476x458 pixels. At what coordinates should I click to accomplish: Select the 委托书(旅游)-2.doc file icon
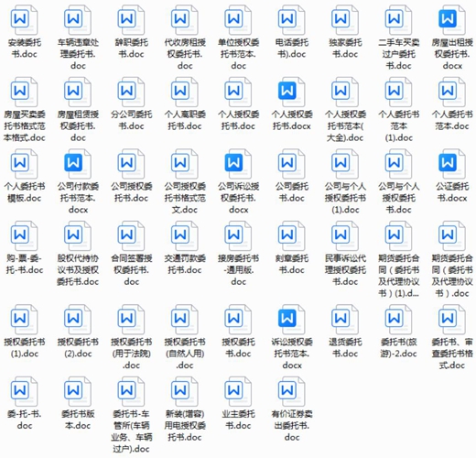398,320
